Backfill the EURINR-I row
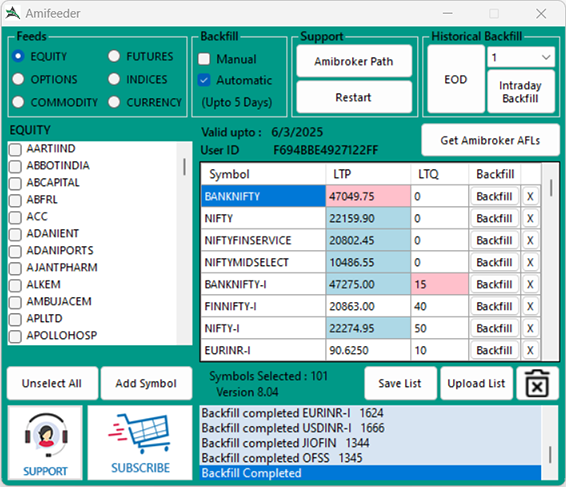This screenshot has width=566, height=487. coord(495,350)
